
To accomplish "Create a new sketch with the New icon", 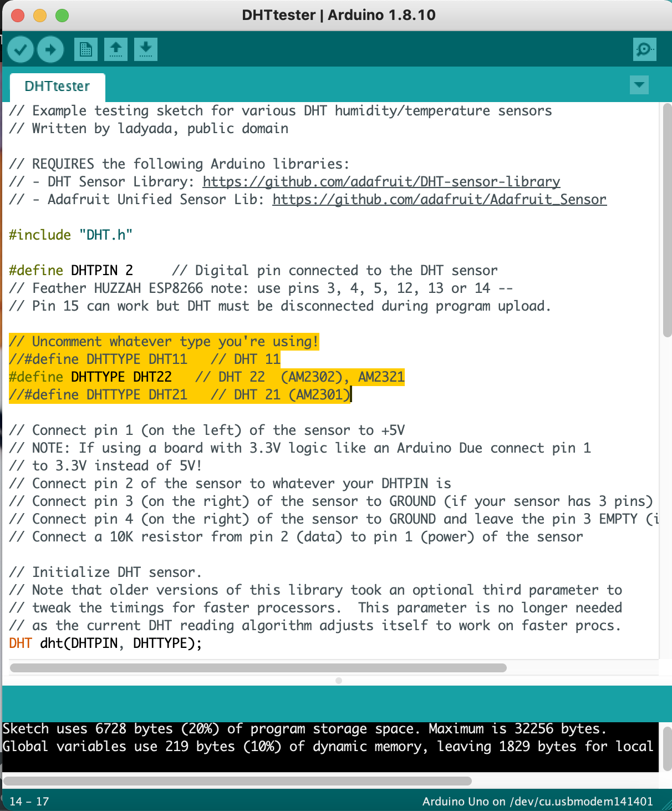I will click(x=86, y=50).
